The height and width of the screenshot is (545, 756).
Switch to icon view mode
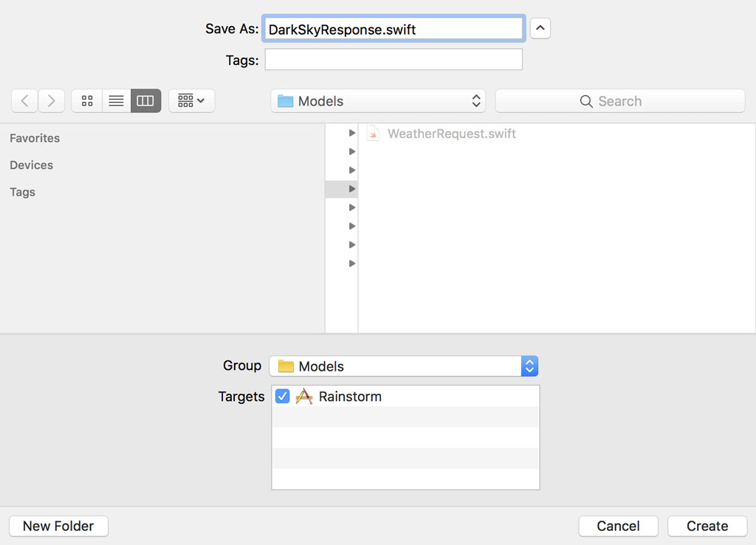(x=86, y=100)
